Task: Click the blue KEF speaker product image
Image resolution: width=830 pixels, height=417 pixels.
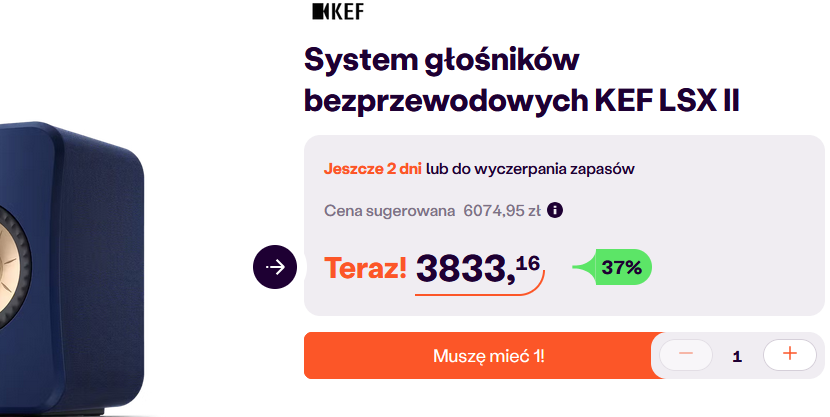Action: pyautogui.click(x=70, y=270)
